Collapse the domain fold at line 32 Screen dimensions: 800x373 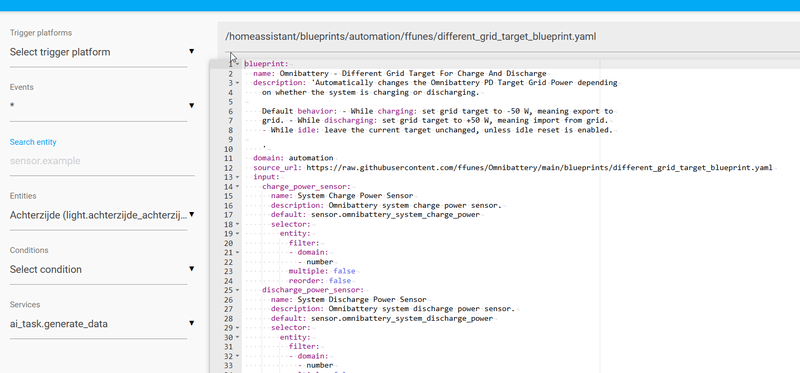(238, 356)
